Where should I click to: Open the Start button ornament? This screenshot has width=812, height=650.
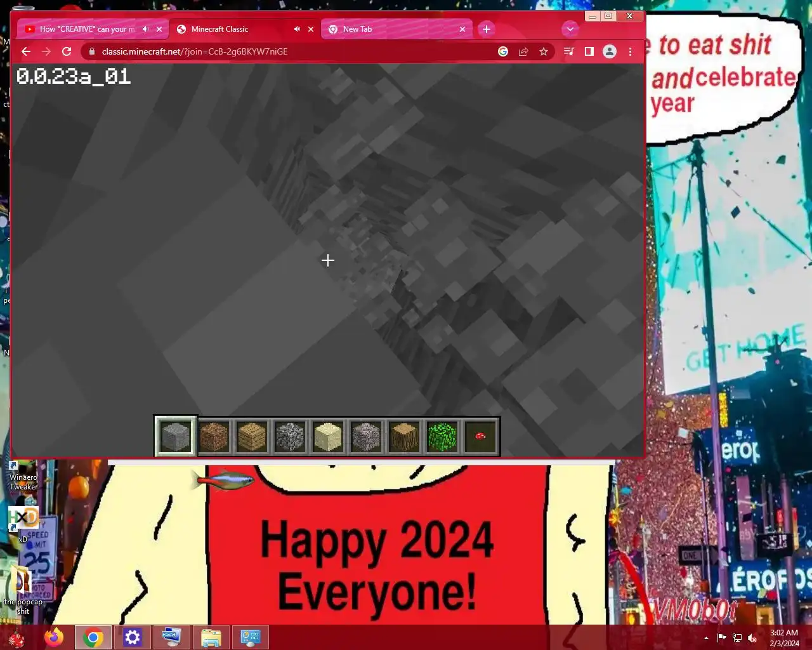[x=16, y=637]
